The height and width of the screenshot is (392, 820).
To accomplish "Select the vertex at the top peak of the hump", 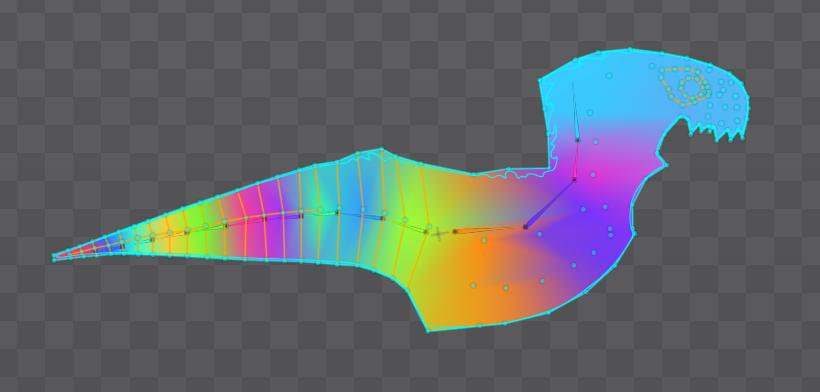I will [x=381, y=149].
